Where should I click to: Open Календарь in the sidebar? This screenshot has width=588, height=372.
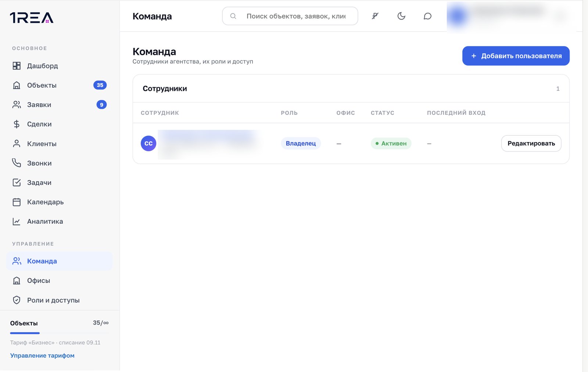point(59,202)
